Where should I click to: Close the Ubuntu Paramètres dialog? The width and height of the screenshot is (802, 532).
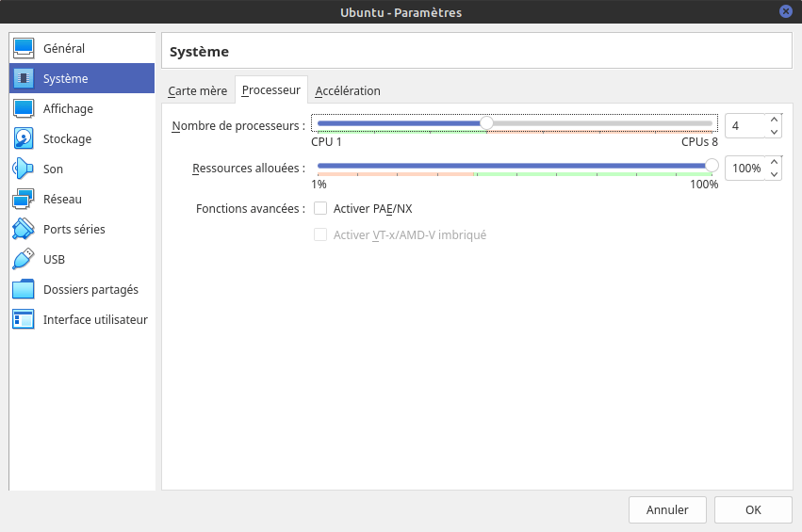pos(786,11)
